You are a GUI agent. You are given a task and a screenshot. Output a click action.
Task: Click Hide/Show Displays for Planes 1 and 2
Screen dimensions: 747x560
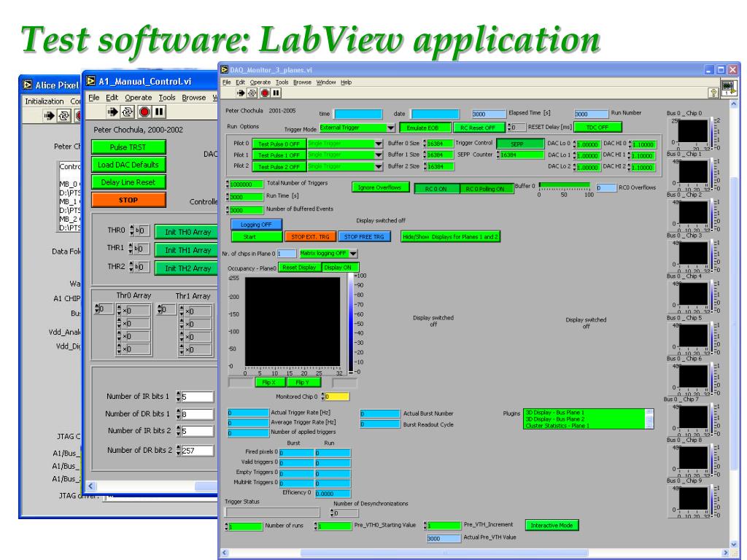pos(450,237)
